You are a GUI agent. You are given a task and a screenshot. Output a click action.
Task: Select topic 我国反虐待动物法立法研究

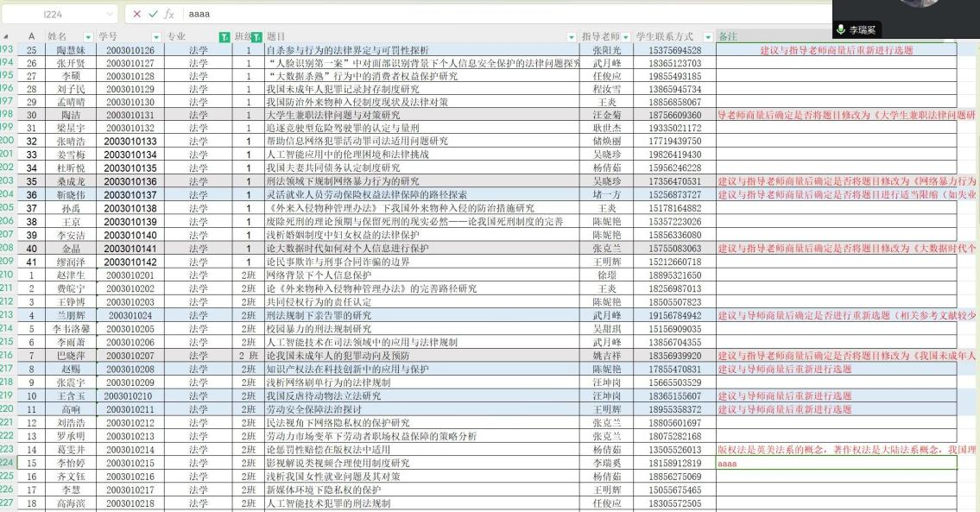[x=422, y=395]
